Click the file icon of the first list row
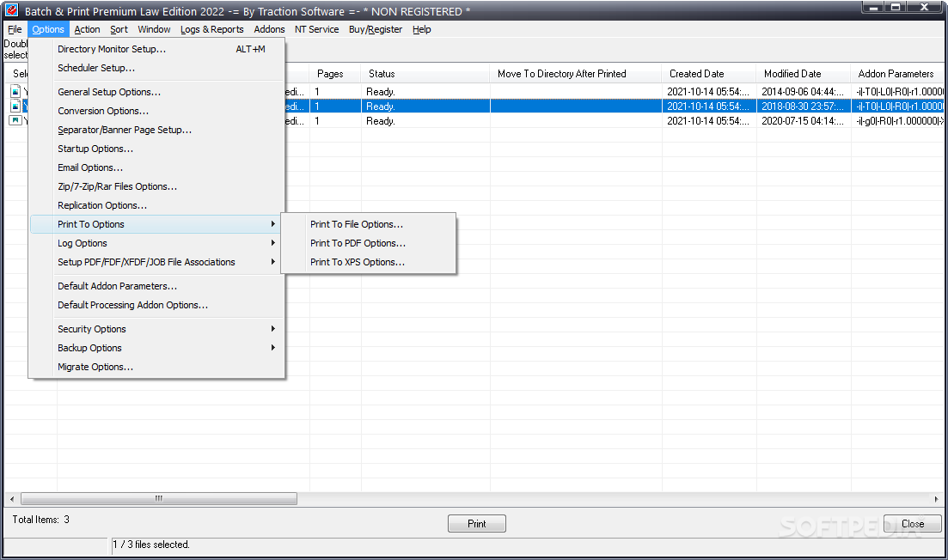The height and width of the screenshot is (560, 948). click(15, 91)
